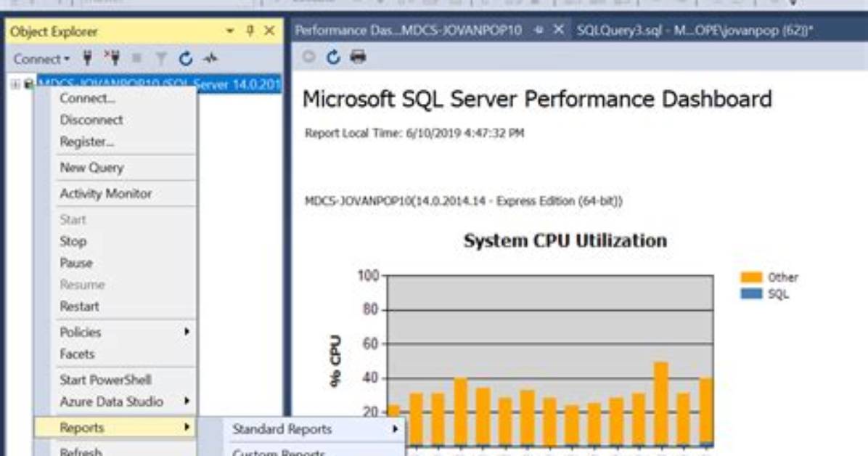Click the tallest orange CPU utilization bar

click(661, 404)
